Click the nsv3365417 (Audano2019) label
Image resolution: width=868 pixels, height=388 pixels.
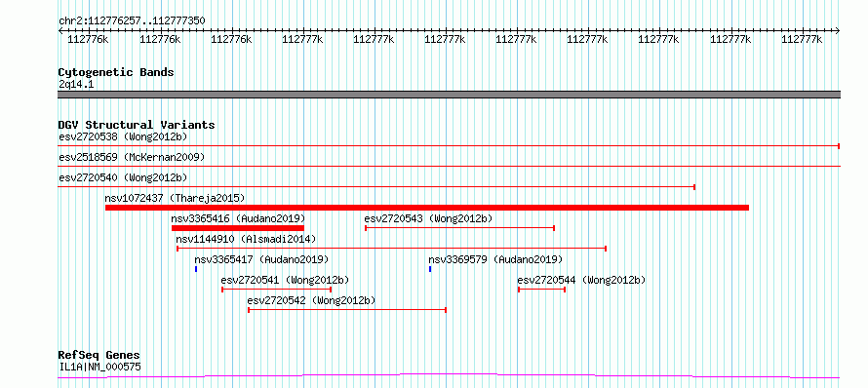pyautogui.click(x=261, y=259)
